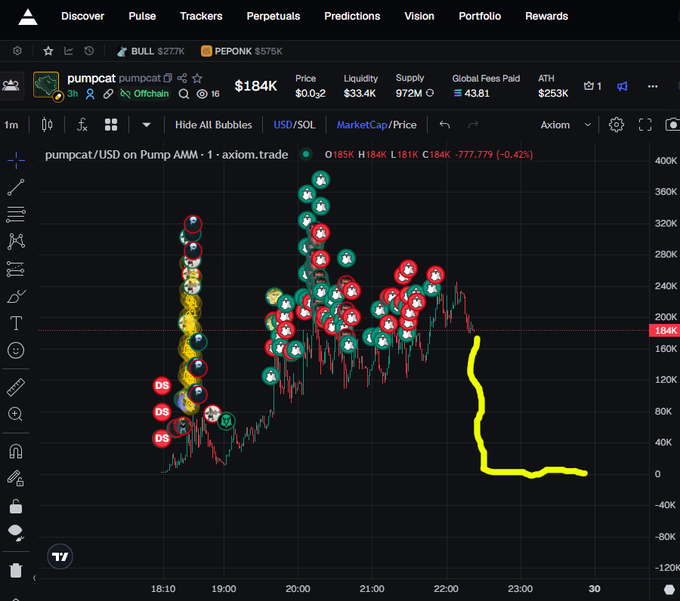Select the zoom-in tool

(16, 414)
